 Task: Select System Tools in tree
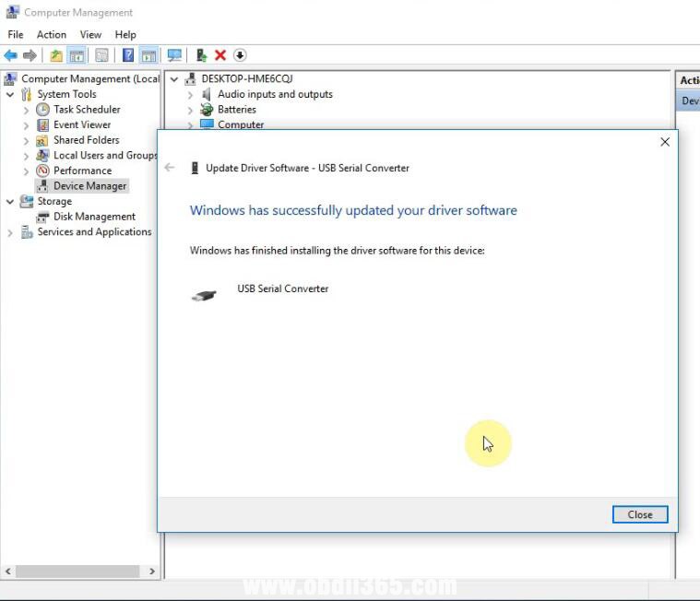pos(67,94)
